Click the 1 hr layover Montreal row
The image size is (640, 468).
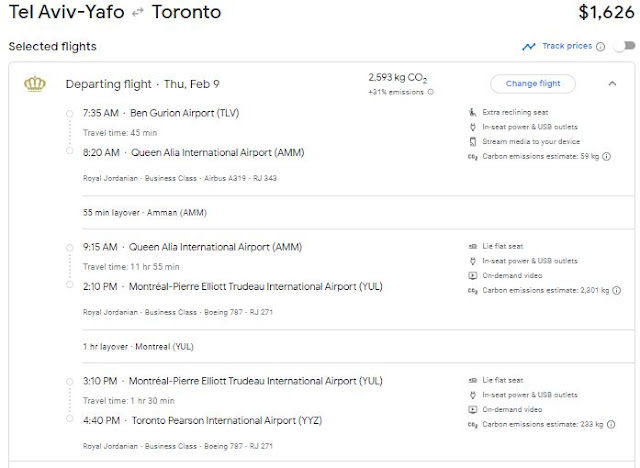coord(138,347)
